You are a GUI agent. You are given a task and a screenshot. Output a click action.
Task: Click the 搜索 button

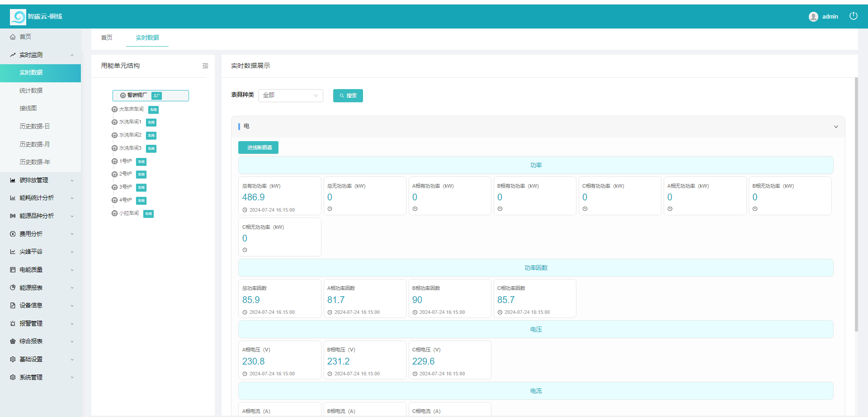tap(348, 95)
